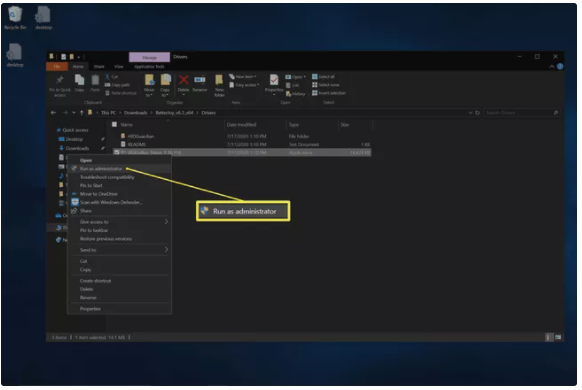Click the Rename icon in the ribbon
Image resolution: width=582 pixels, height=390 pixels.
[200, 79]
